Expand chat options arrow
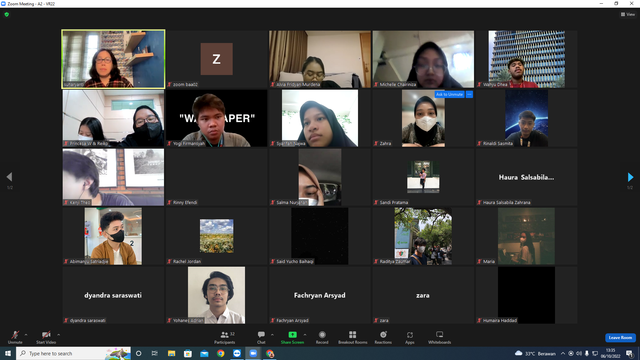Viewport: 640px width, 360px height. (272, 335)
